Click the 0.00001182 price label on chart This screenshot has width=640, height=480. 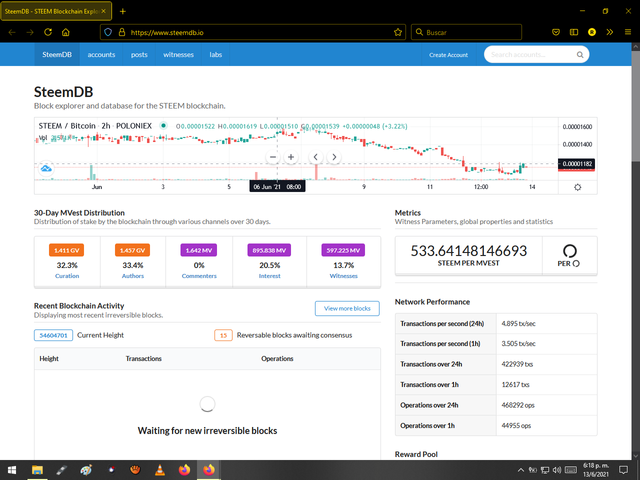click(x=576, y=164)
